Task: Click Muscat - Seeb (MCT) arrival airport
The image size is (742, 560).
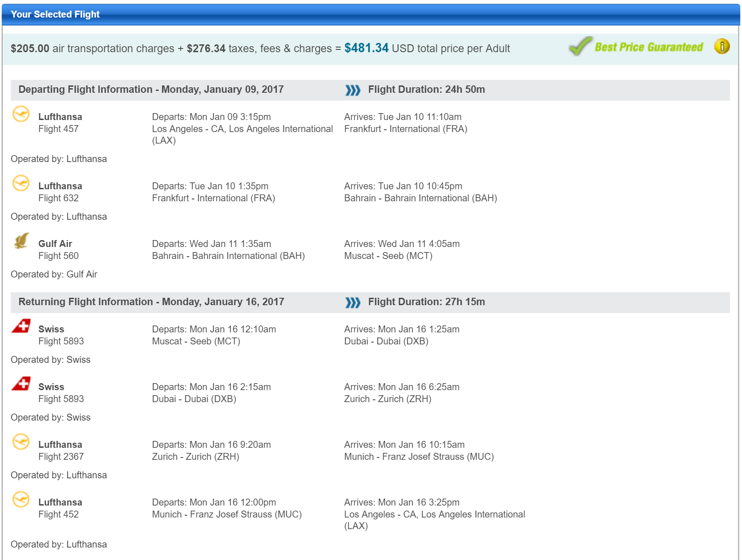Action: 388,256
